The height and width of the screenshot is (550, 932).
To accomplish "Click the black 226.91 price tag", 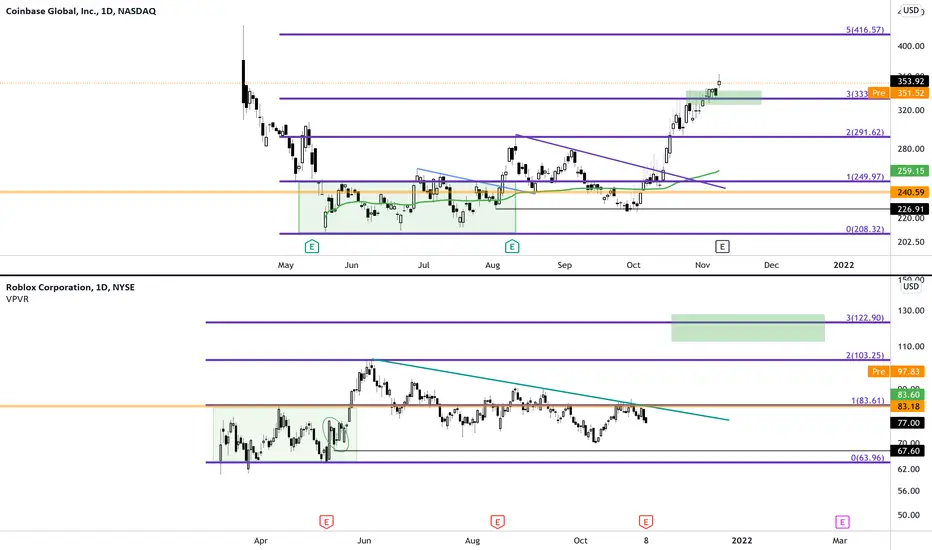I will pos(909,209).
